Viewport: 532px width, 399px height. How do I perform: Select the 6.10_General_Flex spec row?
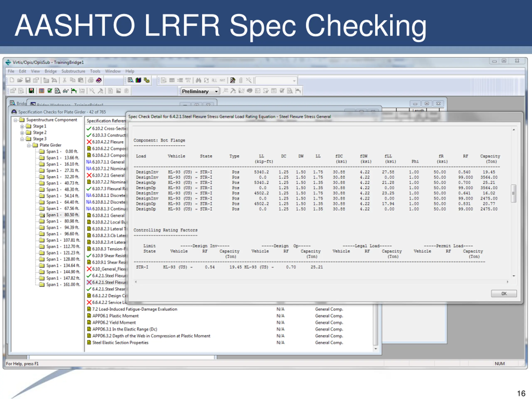[x=106, y=269]
